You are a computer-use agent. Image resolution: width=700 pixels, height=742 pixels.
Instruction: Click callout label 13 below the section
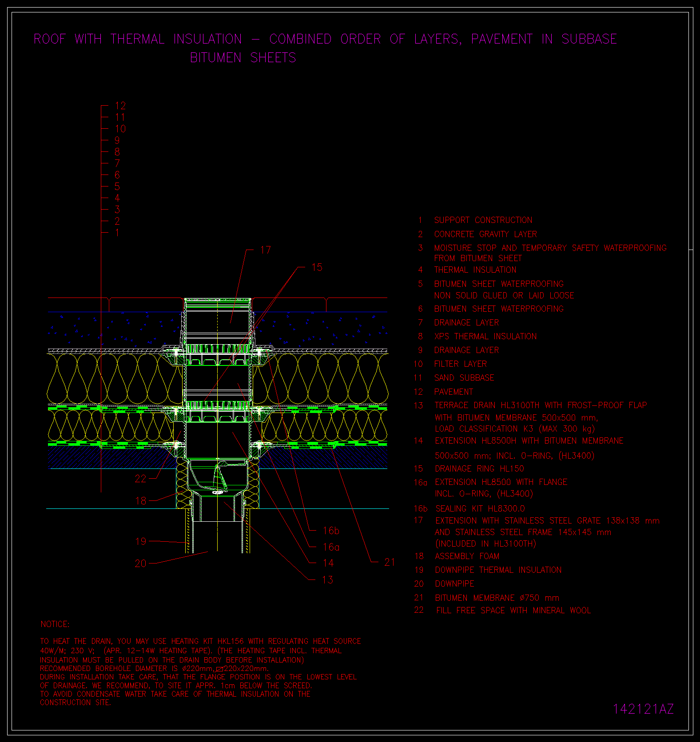[x=327, y=580]
